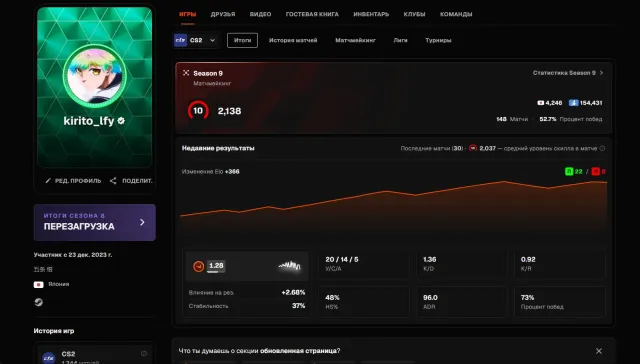640x364 pixels.
Task: Click the 96.0 ADR stat card
Action: pyautogui.click(x=462, y=302)
